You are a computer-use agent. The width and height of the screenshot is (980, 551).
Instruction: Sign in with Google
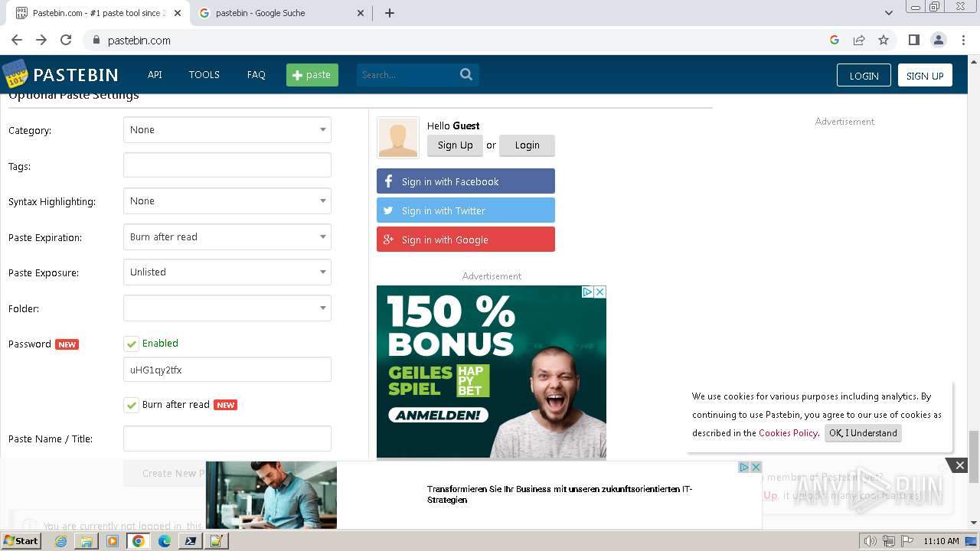coord(465,240)
